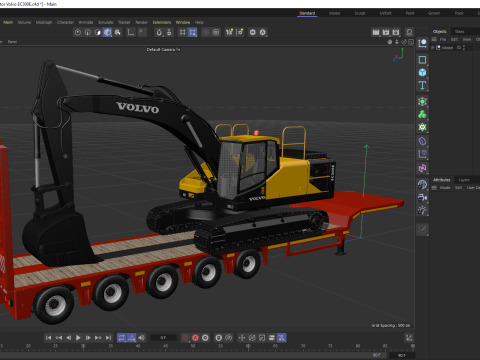Open the Attributes manager hamburger menu
480x360 pixels.
[434, 188]
